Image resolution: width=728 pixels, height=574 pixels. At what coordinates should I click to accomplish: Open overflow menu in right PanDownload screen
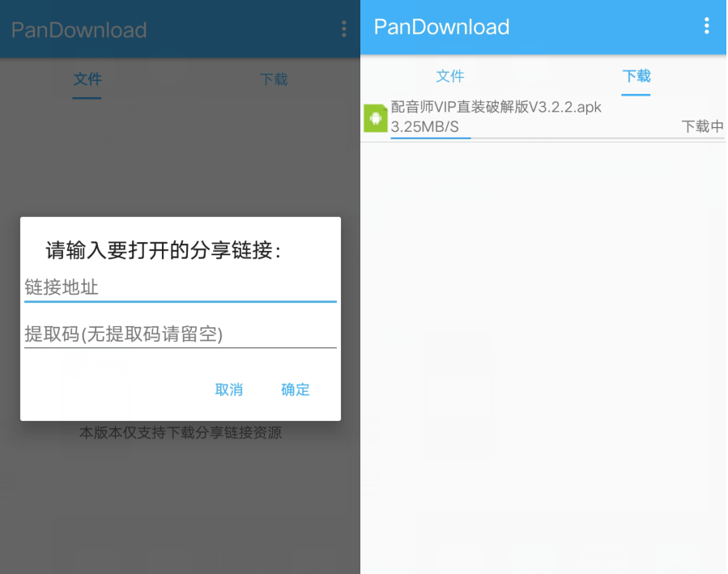click(x=706, y=26)
